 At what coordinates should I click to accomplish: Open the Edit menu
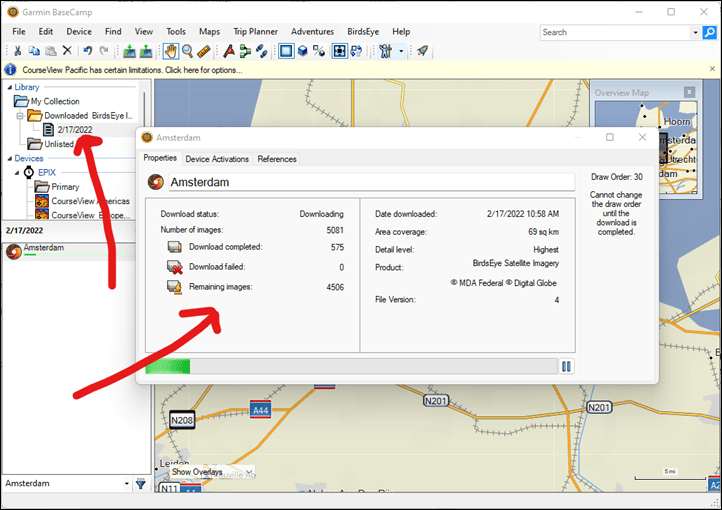click(x=46, y=32)
